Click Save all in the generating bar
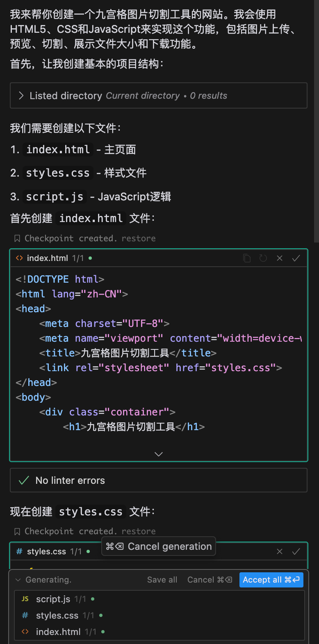This screenshot has height=644, width=319. (x=162, y=580)
